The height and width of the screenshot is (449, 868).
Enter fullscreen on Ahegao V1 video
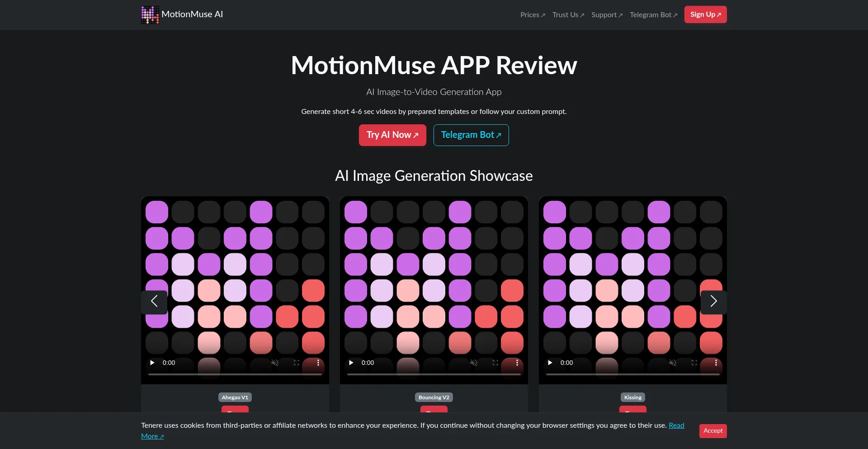click(297, 363)
